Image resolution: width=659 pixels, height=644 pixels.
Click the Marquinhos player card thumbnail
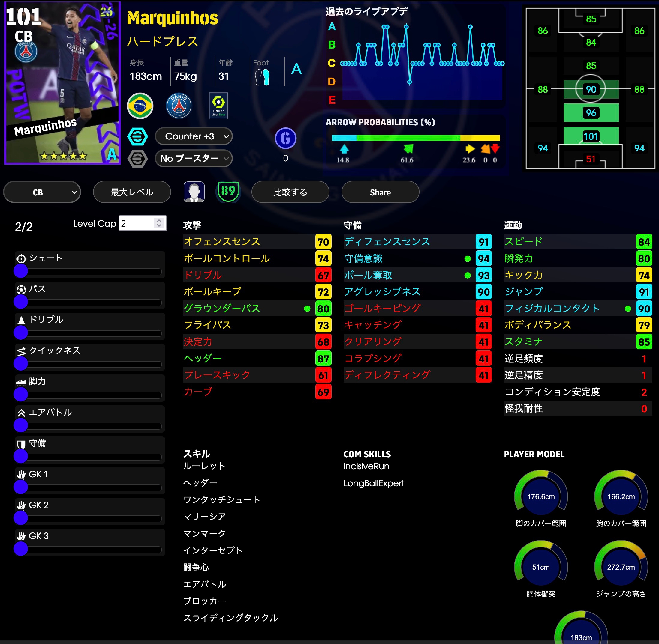tap(63, 83)
